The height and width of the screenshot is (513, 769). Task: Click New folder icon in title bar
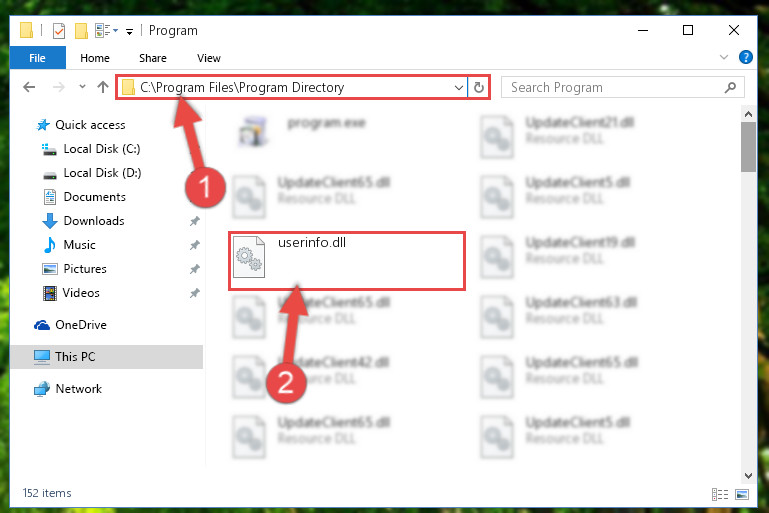pos(81,30)
